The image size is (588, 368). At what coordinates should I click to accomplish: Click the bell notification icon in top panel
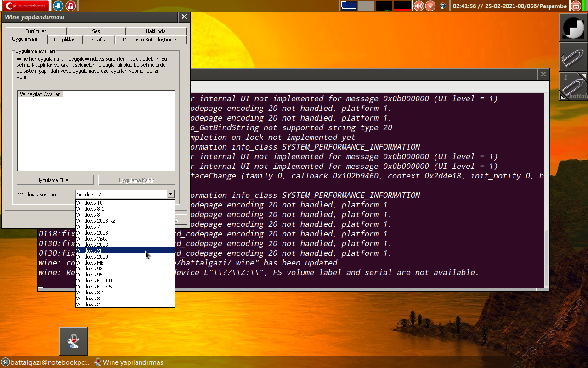pyautogui.click(x=58, y=6)
